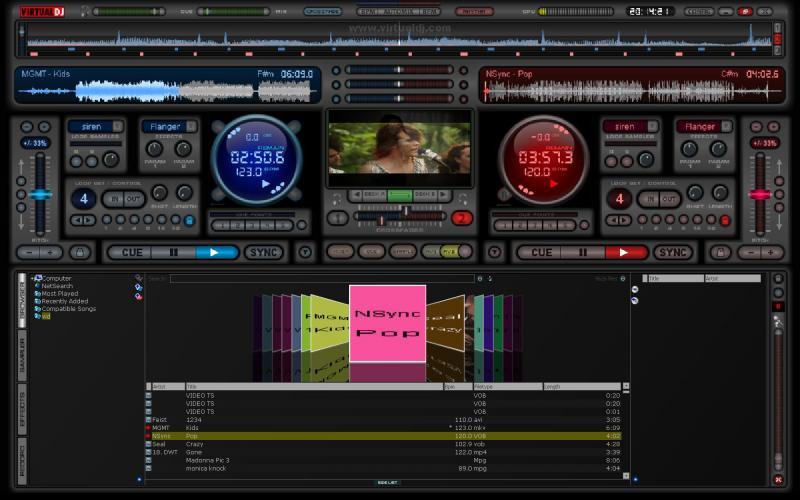Click the NSync Pop cover in carousel
The height and width of the screenshot is (500, 800).
387,322
